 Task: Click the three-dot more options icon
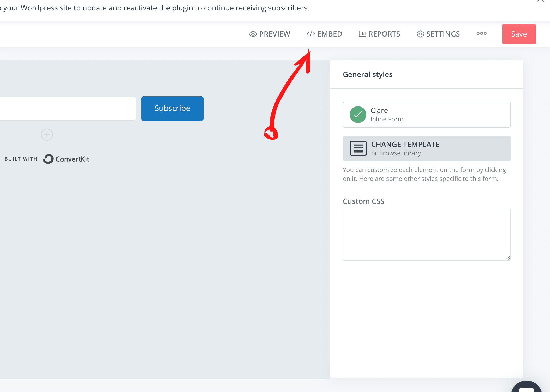click(x=481, y=33)
